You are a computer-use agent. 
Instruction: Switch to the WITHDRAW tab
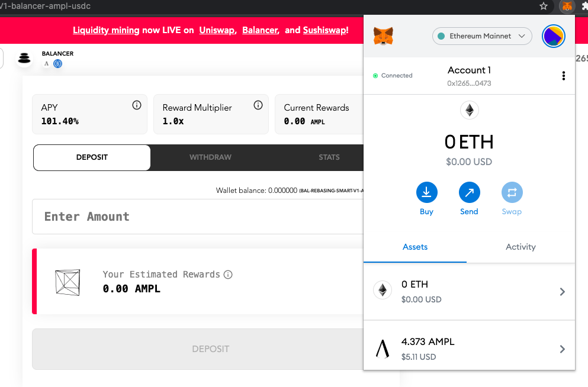point(210,157)
